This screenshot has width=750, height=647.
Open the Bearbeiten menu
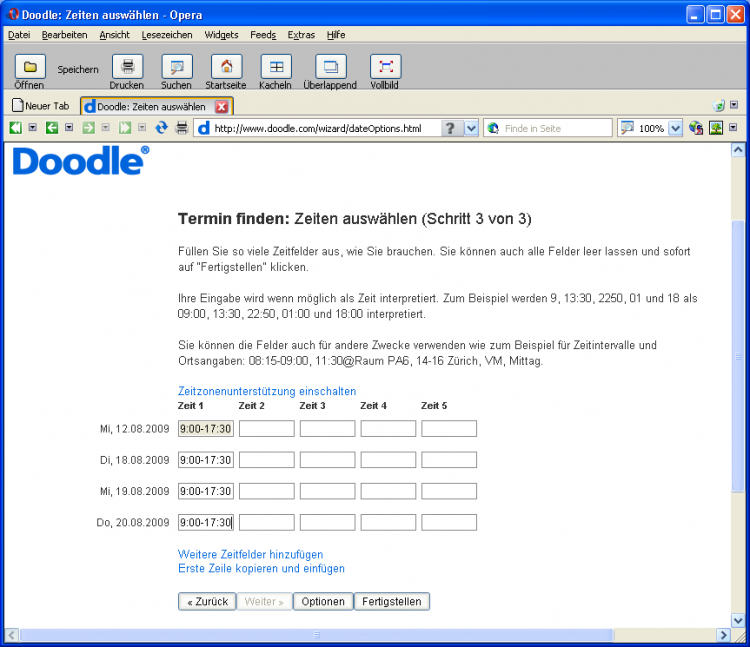65,35
